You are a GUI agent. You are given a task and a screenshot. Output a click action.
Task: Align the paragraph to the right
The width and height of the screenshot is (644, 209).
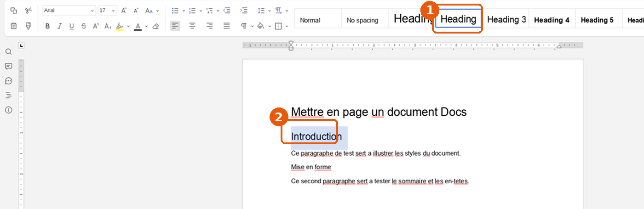pyautogui.click(x=209, y=26)
